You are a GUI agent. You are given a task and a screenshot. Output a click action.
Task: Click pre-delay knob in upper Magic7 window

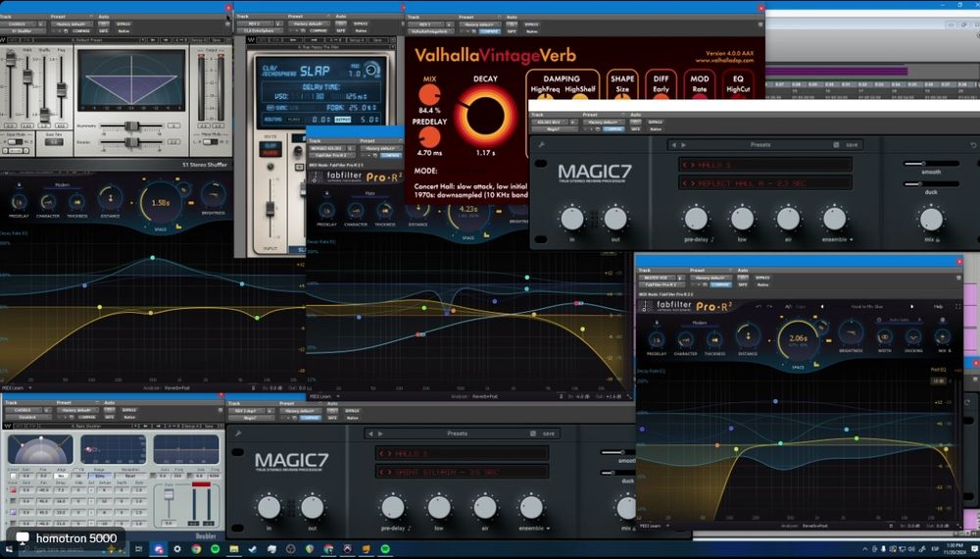696,219
